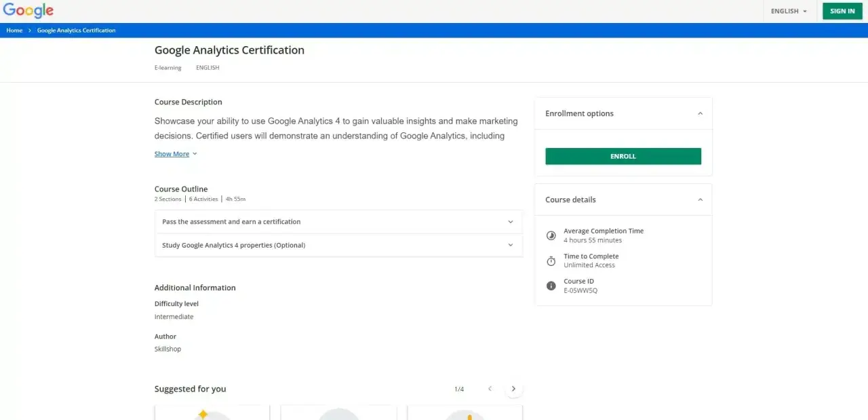This screenshot has height=420, width=868.
Task: Collapse the Enrollment options panel
Action: [x=700, y=113]
